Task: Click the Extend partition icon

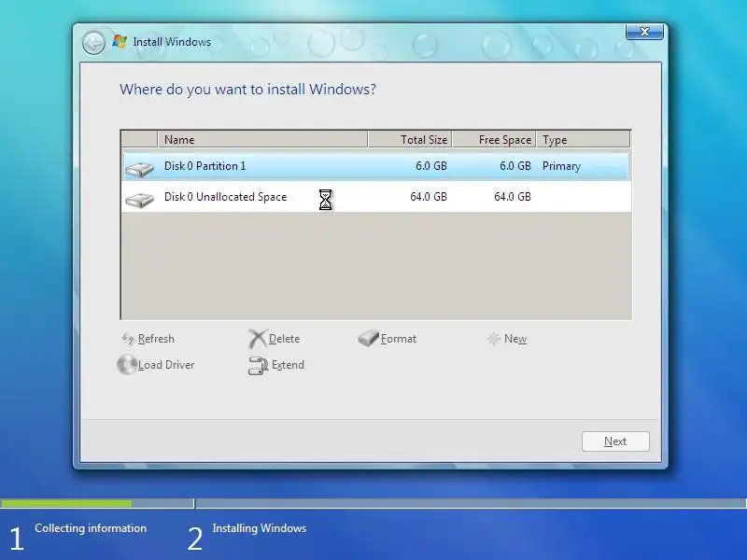Action: point(259,365)
